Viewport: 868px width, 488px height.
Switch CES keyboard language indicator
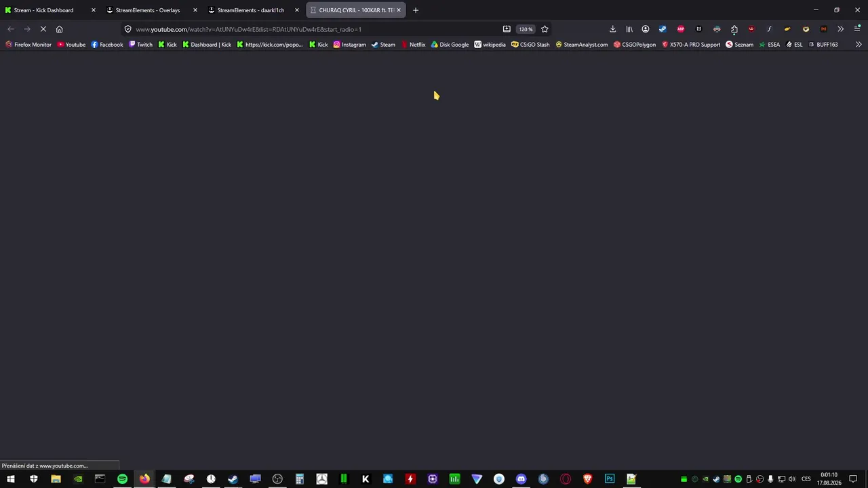coord(806,479)
